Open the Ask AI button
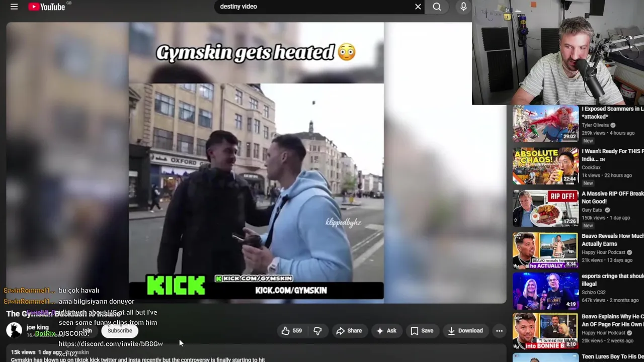Viewport: 644px width, 362px height. 386,330
